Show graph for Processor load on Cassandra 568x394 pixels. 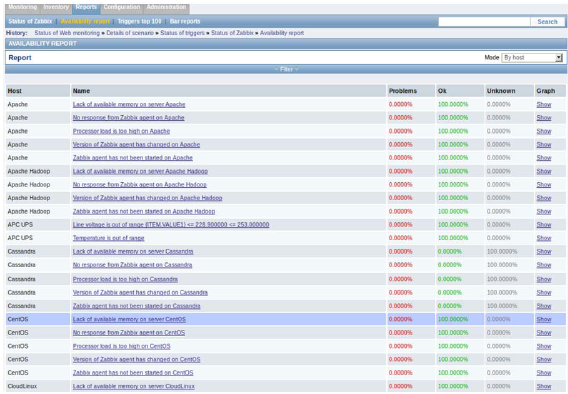click(x=544, y=280)
